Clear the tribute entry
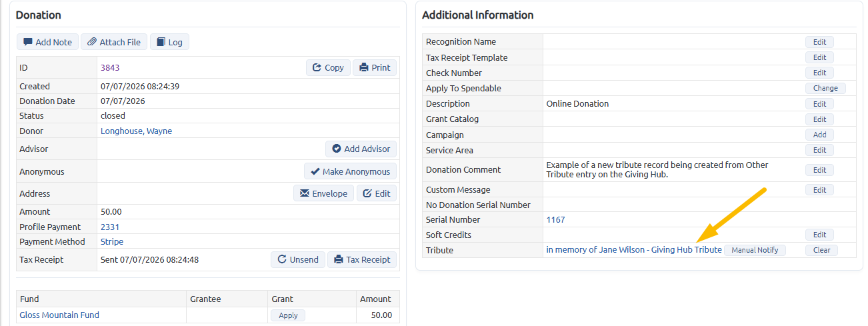This screenshot has height=326, width=868. [x=821, y=250]
